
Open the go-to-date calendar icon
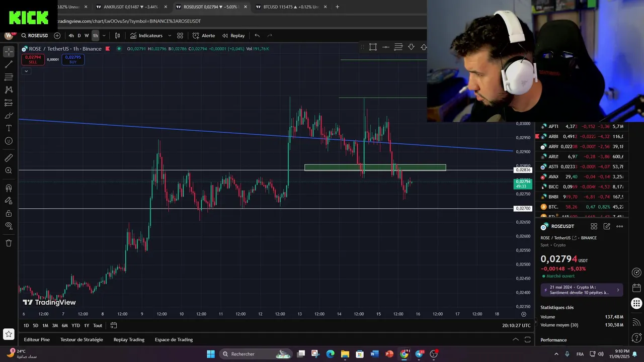[x=114, y=326]
